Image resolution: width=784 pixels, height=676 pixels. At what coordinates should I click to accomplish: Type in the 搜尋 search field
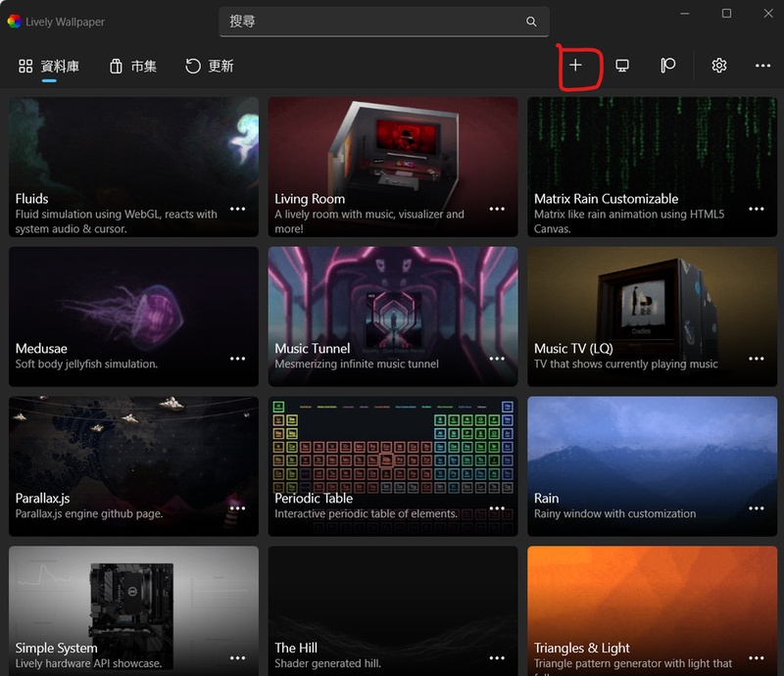(372, 22)
